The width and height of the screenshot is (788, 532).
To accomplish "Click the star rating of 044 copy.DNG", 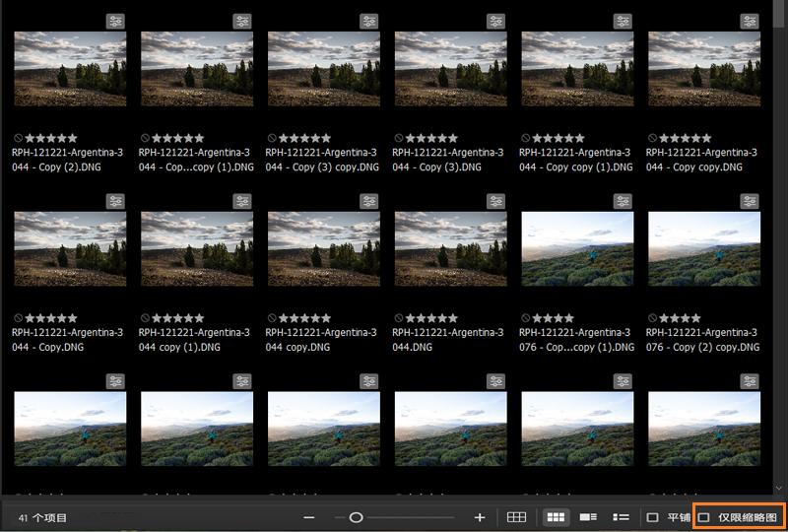I will (x=305, y=318).
